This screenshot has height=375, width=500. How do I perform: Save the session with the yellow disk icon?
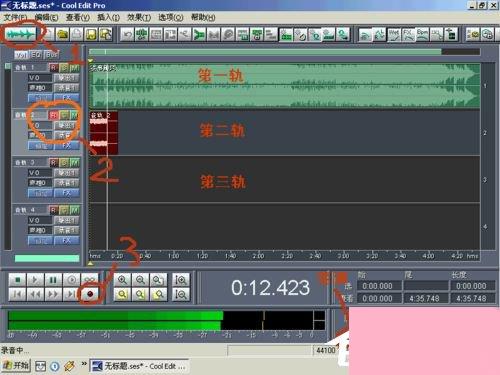(x=91, y=34)
